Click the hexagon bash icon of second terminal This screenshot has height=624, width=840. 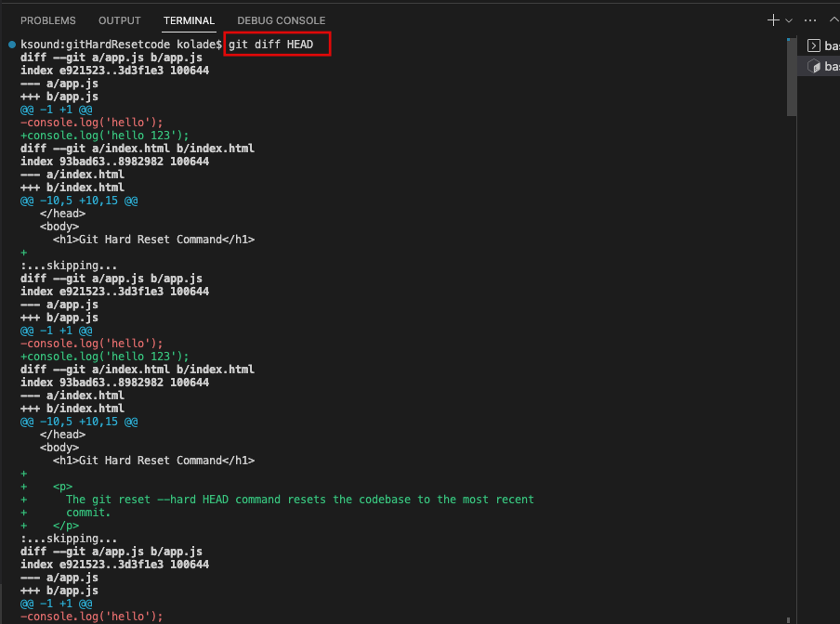coord(813,67)
